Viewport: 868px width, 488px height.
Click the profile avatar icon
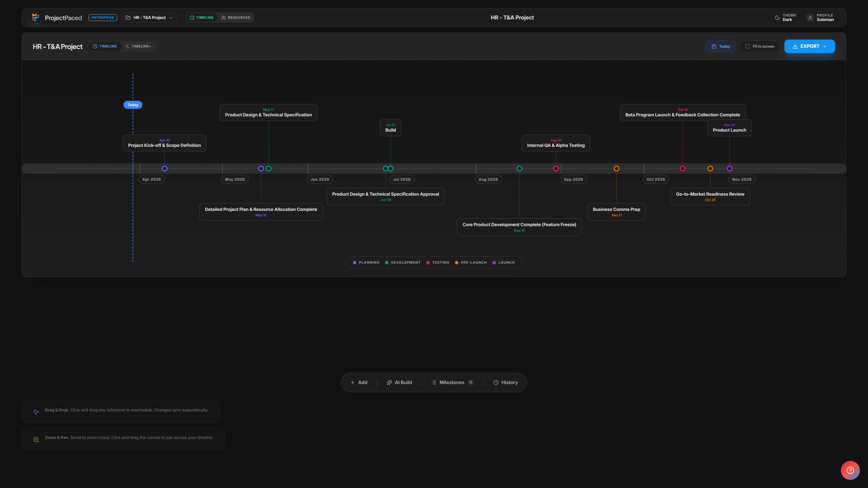(x=810, y=18)
